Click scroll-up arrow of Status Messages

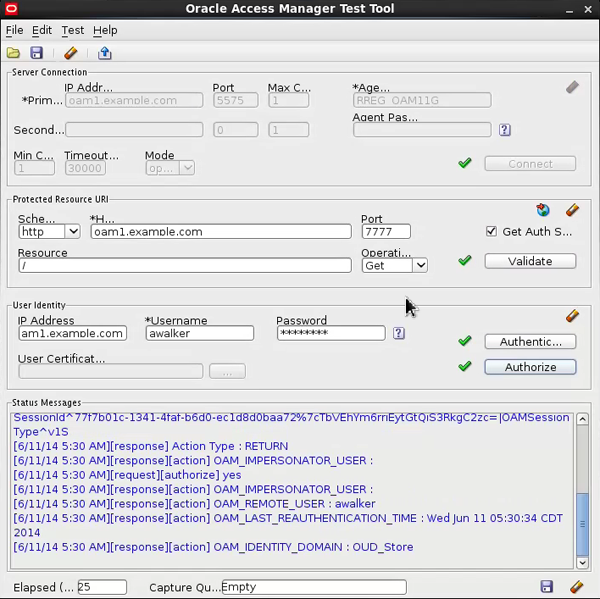[x=582, y=419]
